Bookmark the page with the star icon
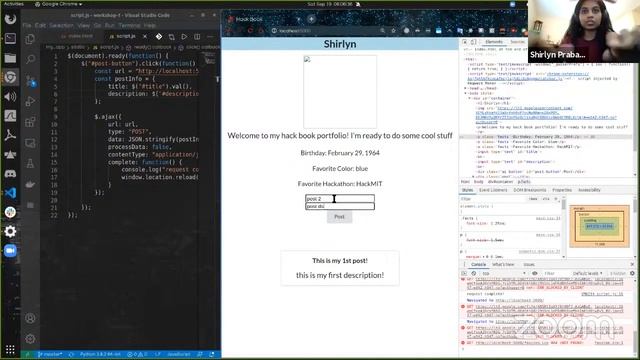This screenshot has height=360, width=640. pos(393,31)
